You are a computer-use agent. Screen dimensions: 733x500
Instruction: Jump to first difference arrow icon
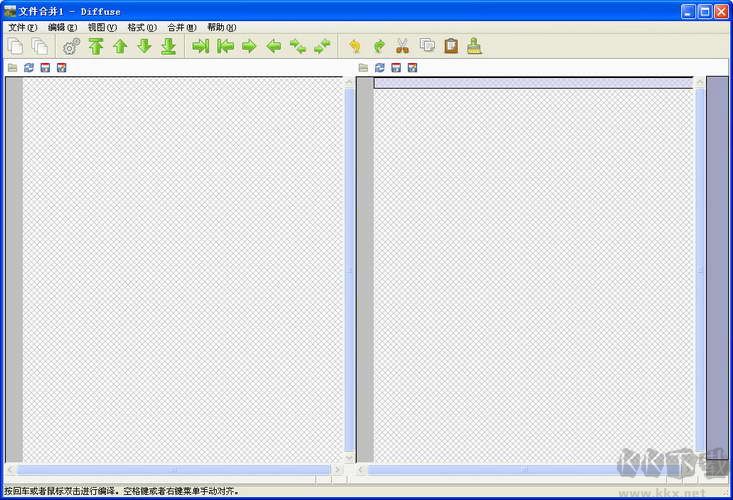(x=96, y=46)
